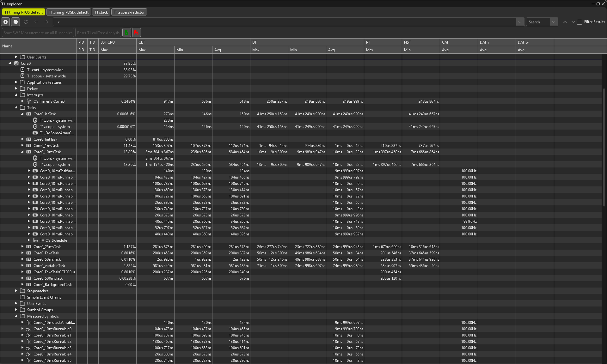Export report with red PDF icon
607x364 pixels.
coord(136,33)
